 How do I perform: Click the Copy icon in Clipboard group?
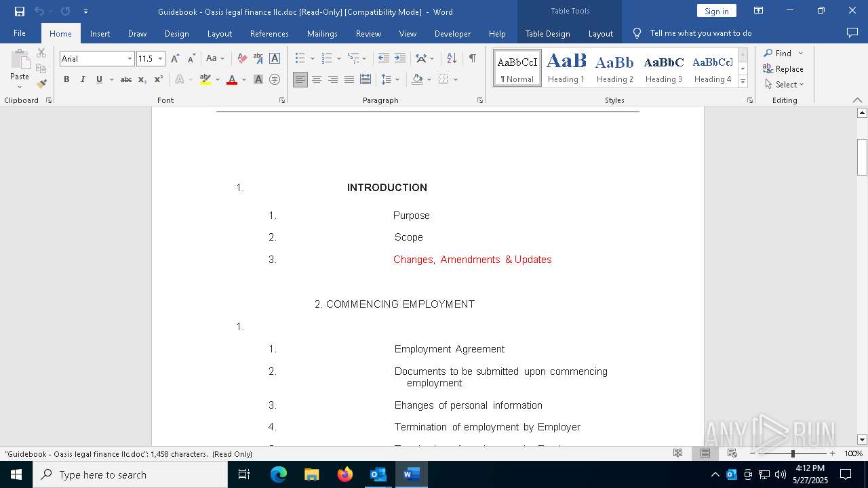pos(41,68)
